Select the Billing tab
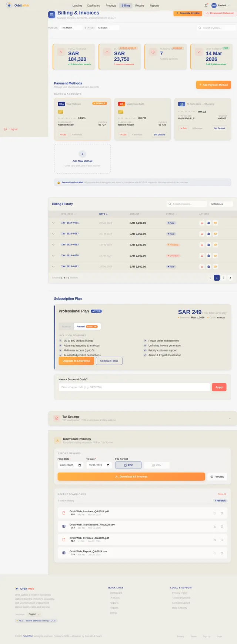Image resolution: width=237 pixels, height=644 pixels. (126, 6)
